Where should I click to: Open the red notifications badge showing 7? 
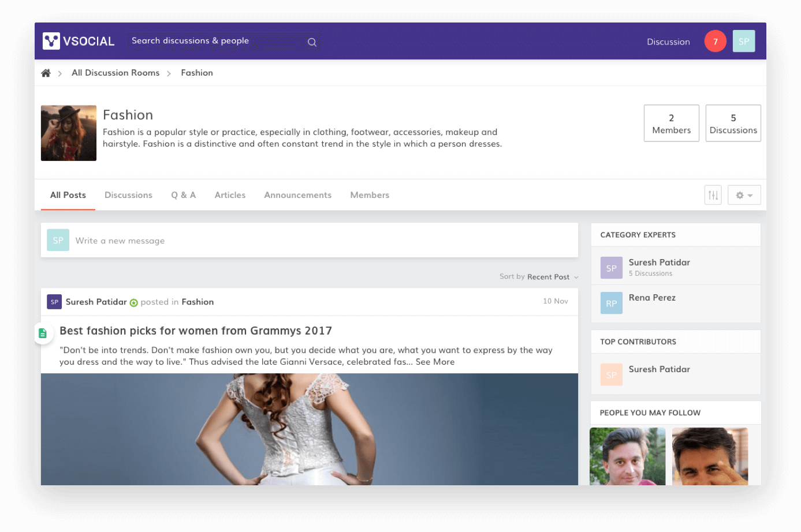tap(715, 41)
